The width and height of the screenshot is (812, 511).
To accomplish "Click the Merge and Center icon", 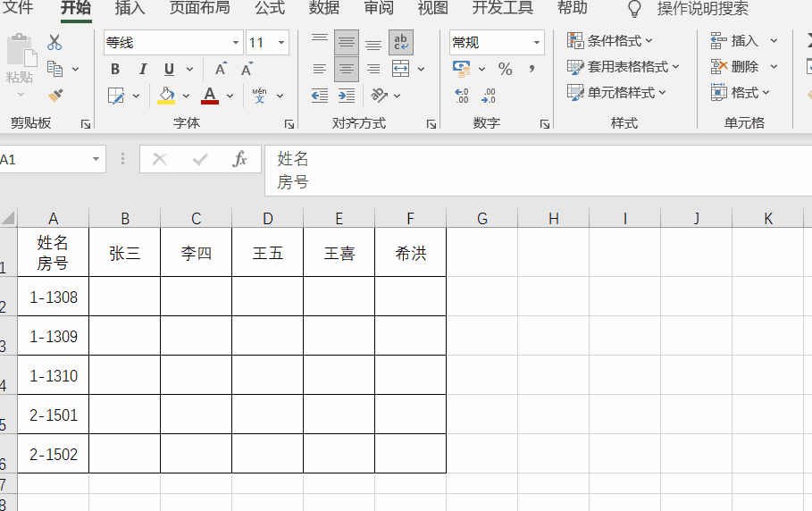I will [x=401, y=70].
